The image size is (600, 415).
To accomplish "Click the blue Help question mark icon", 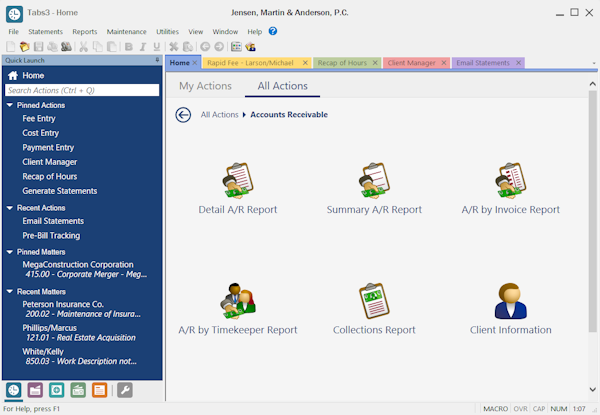I will (x=273, y=31).
